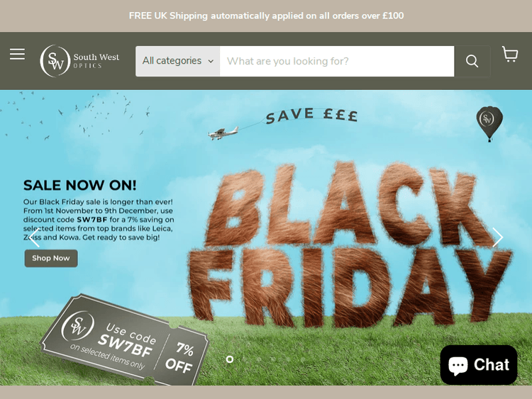
Task: Click the FREE UK Shipping announcement bar
Action: pos(266,16)
